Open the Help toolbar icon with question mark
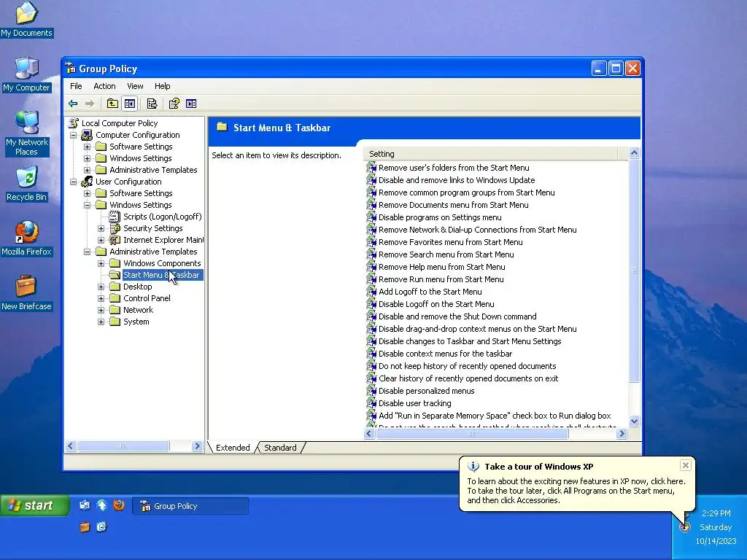 point(174,104)
